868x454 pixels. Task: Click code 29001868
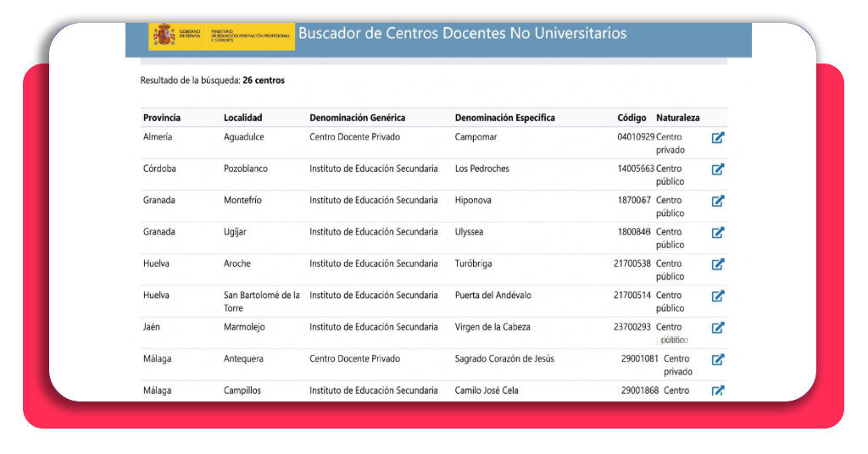[x=639, y=390]
